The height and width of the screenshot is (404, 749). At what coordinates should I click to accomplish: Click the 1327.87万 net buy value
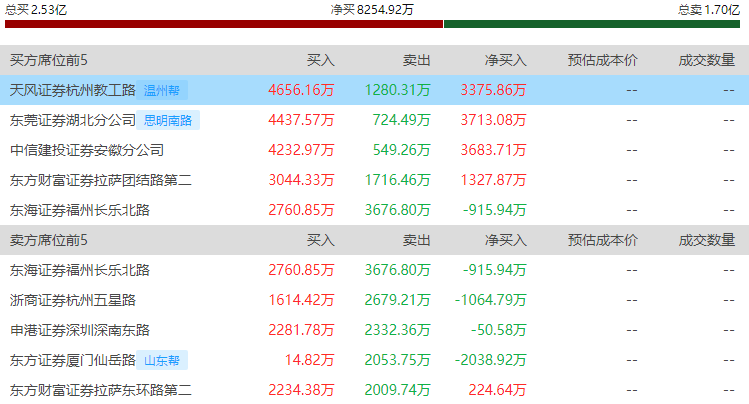tap(493, 181)
